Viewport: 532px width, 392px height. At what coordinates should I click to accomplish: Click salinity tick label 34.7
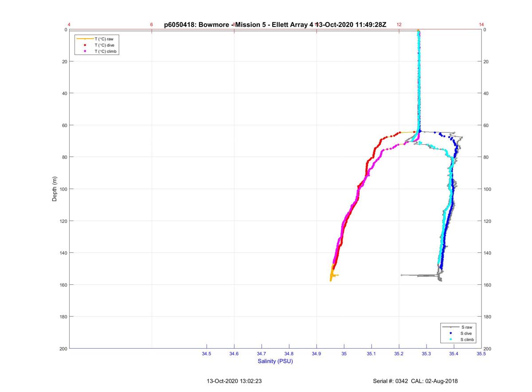pyautogui.click(x=262, y=353)
